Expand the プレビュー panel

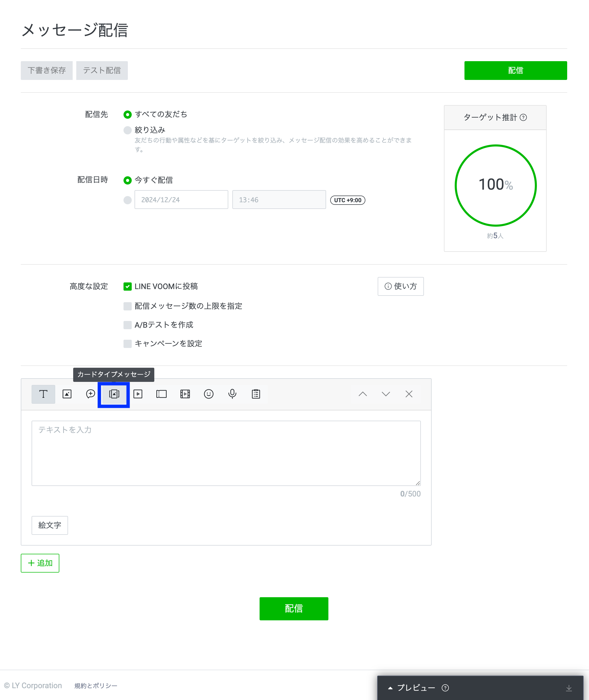(416, 688)
